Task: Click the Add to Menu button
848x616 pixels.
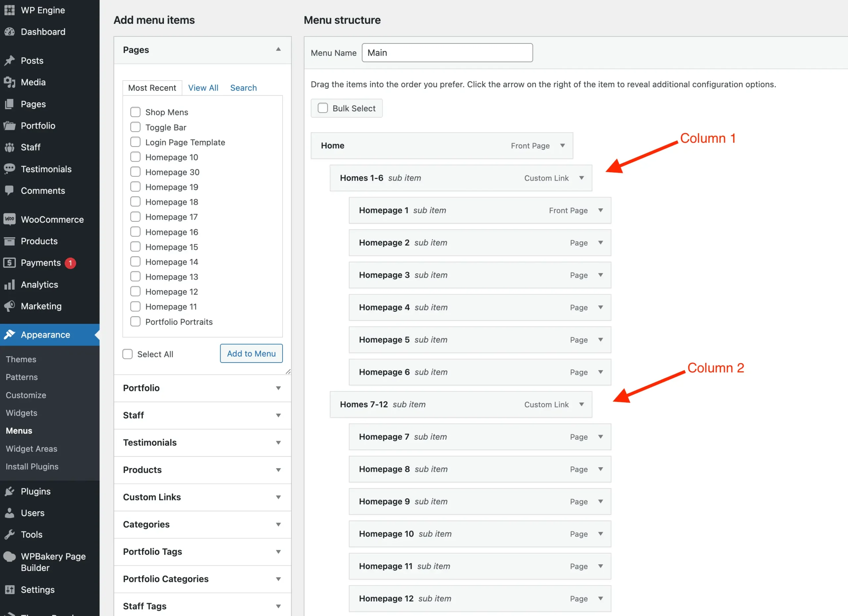Action: click(x=251, y=354)
